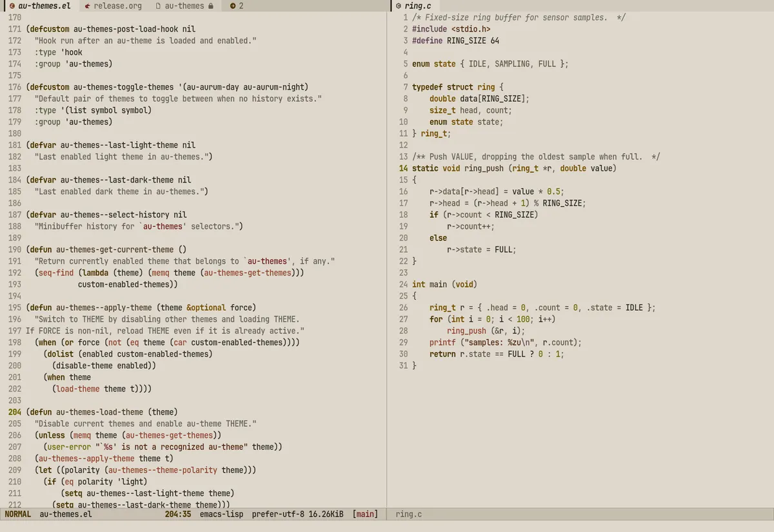Click seq-find on line 192

pos(56,273)
